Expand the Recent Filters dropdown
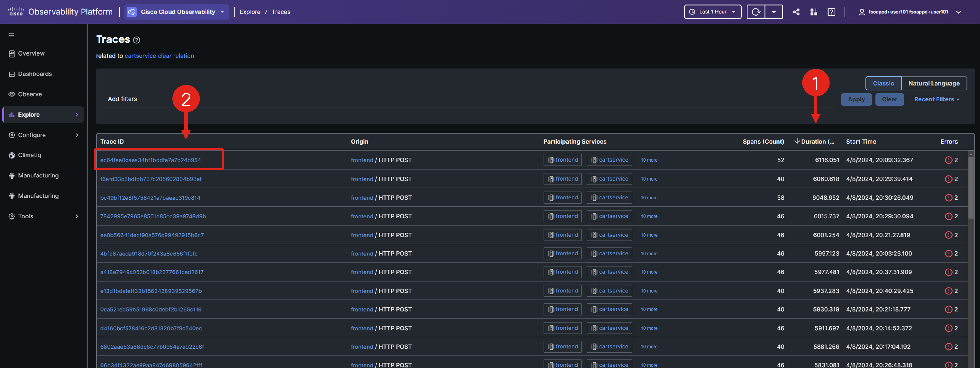Viewport: 980px width, 368px height. pos(936,99)
